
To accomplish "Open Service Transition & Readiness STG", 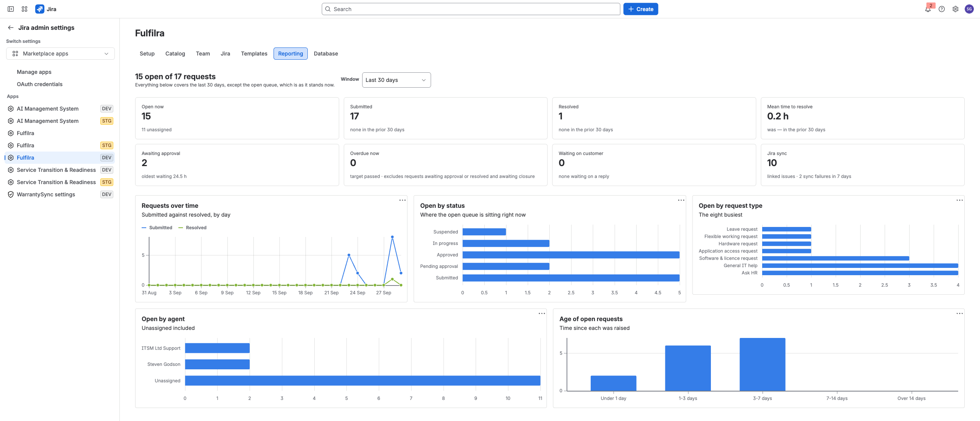I will click(60, 182).
